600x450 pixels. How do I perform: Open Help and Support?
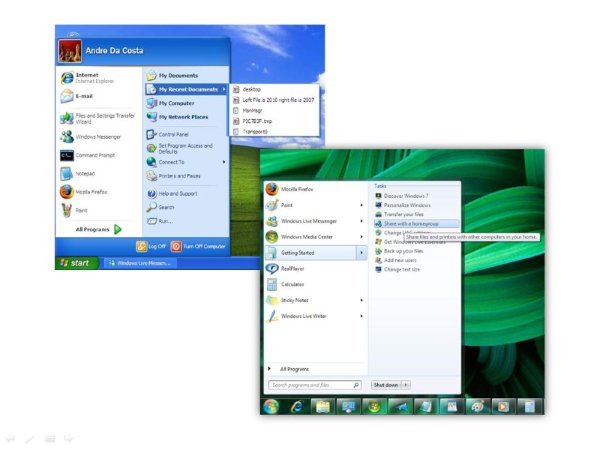pos(172,194)
